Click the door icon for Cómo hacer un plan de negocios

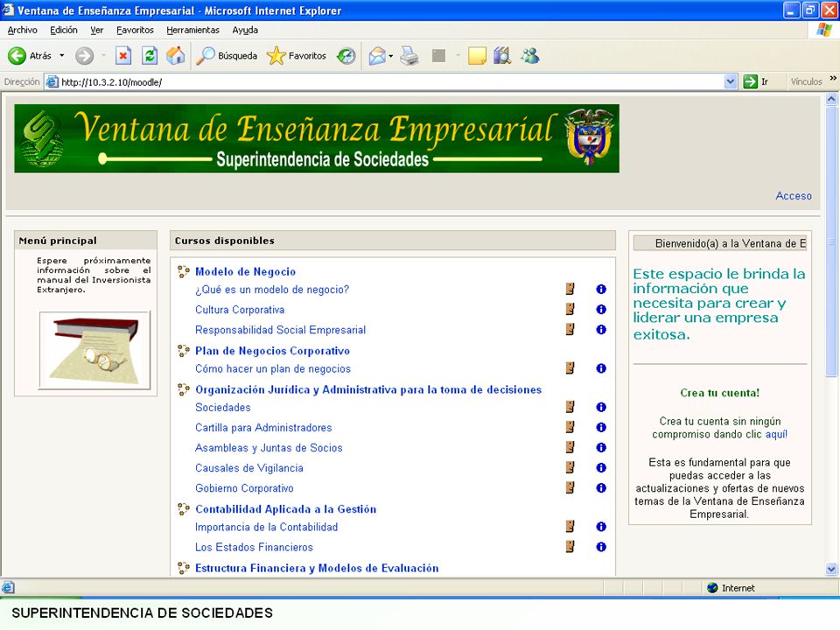570,368
